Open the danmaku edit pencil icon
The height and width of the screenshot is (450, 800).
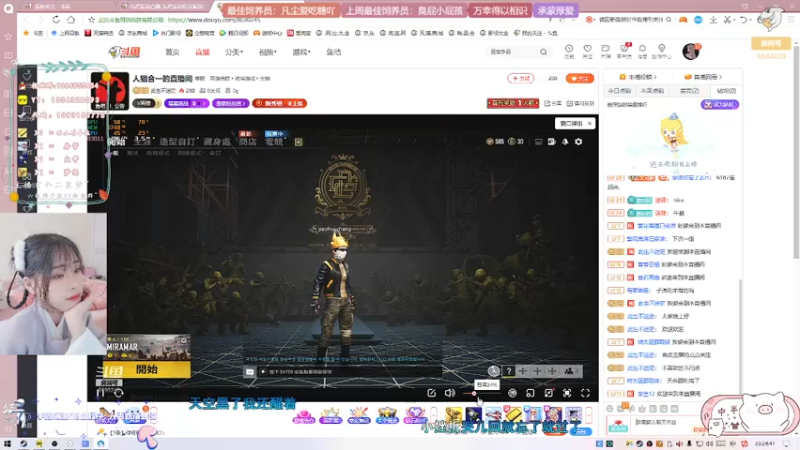point(432,393)
